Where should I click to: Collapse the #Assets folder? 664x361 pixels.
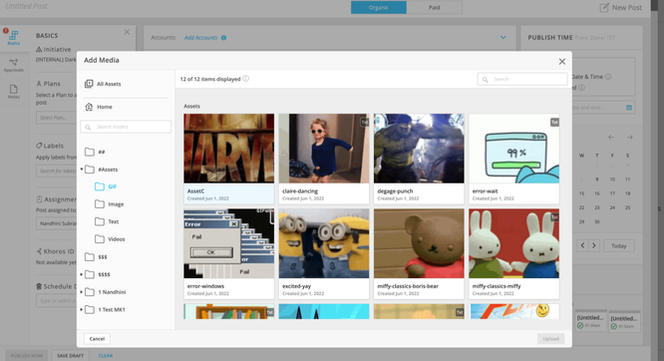pyautogui.click(x=81, y=169)
